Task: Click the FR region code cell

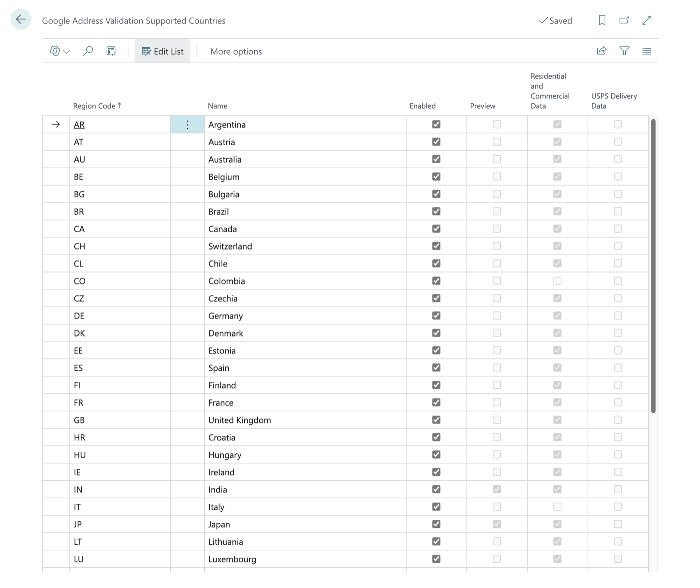Action: click(x=120, y=403)
